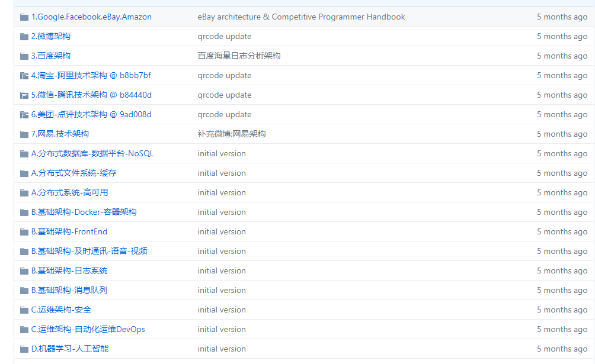
Task: Click folder icon beside C.运维架构-安全
Action: [x=24, y=310]
